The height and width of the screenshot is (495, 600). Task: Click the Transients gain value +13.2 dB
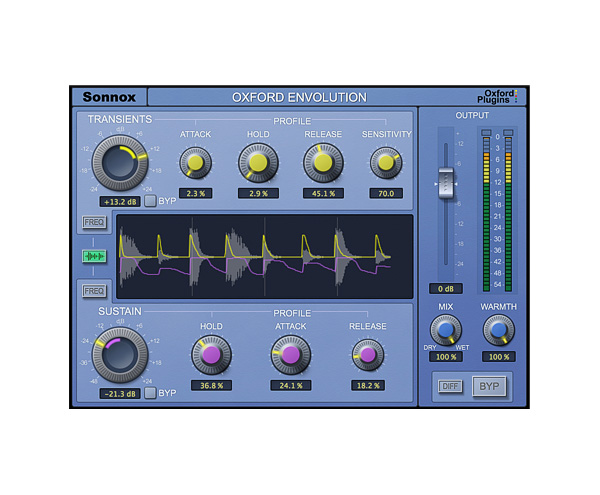tap(120, 202)
